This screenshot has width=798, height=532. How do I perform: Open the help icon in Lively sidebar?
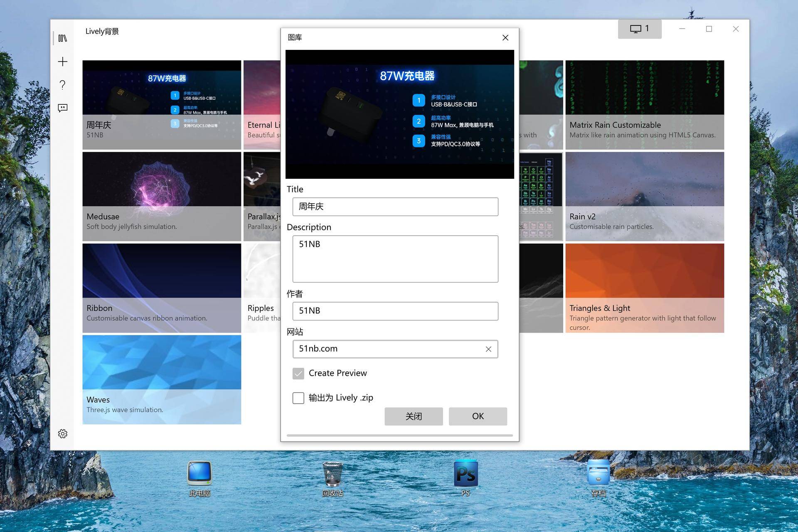click(x=63, y=84)
